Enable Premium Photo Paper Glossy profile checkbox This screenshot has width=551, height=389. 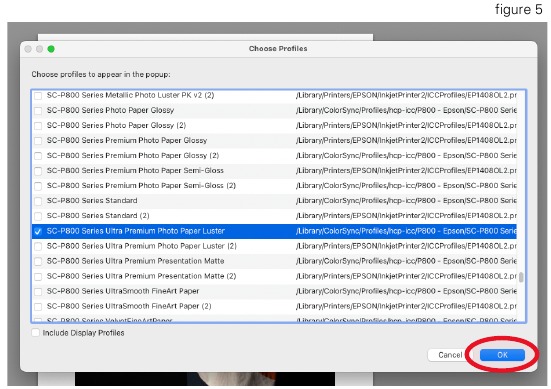pyautogui.click(x=38, y=141)
